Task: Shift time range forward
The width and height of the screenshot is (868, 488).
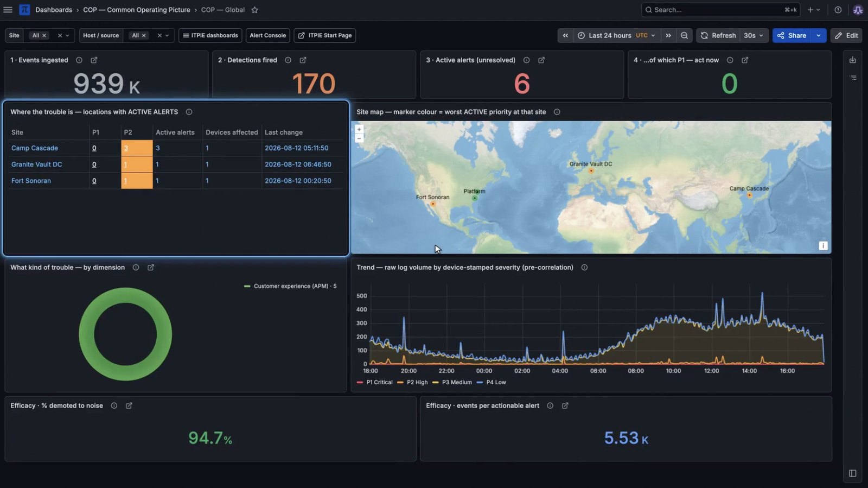Action: coord(668,35)
